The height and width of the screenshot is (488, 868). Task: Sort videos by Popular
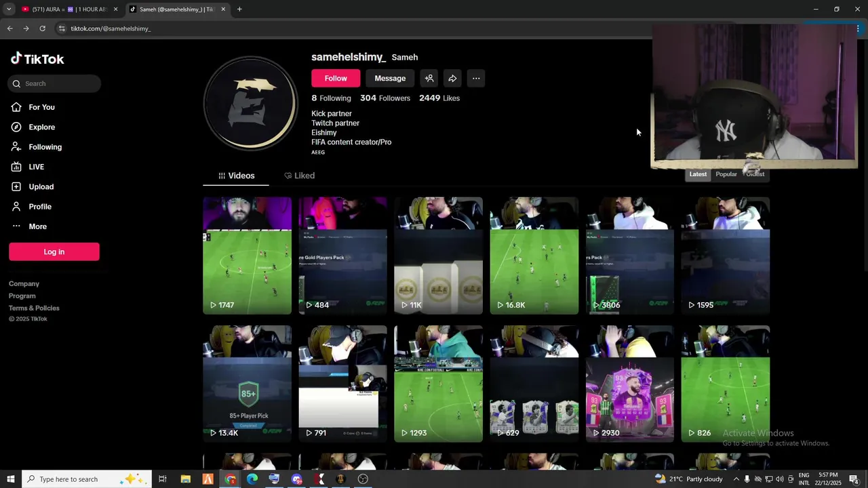[726, 175]
